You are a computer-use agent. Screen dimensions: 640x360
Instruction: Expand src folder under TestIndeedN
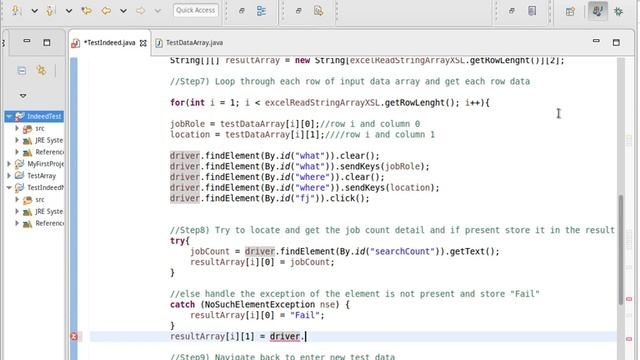pos(17,199)
